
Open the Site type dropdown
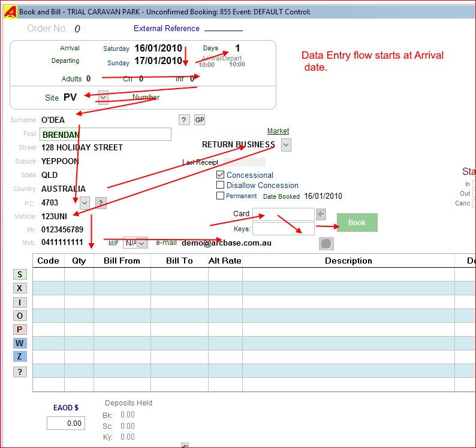pyautogui.click(x=103, y=97)
